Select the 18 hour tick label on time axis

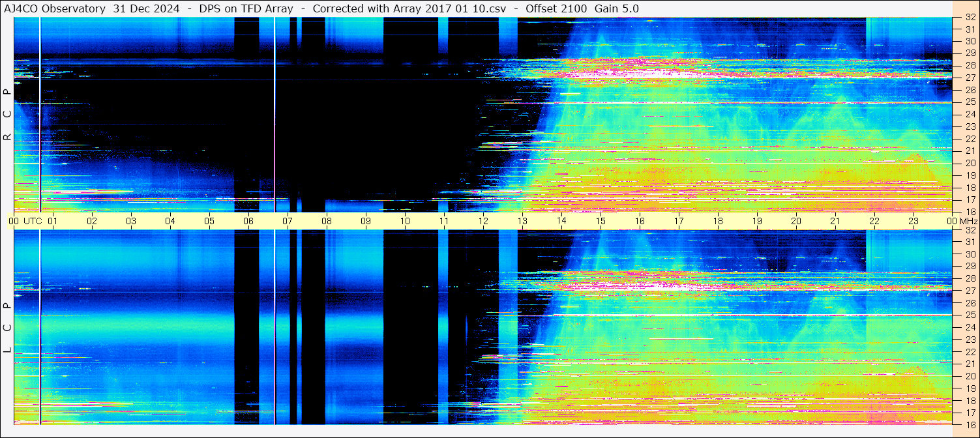718,221
